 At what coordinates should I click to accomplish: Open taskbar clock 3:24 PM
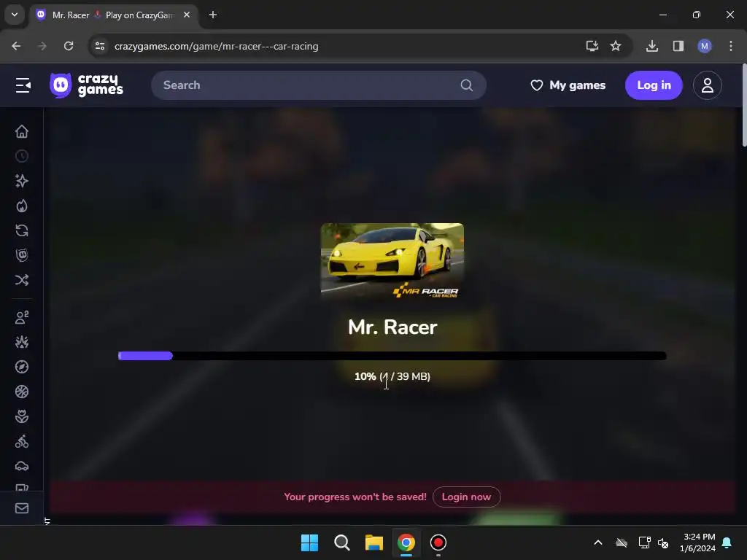[x=698, y=542]
